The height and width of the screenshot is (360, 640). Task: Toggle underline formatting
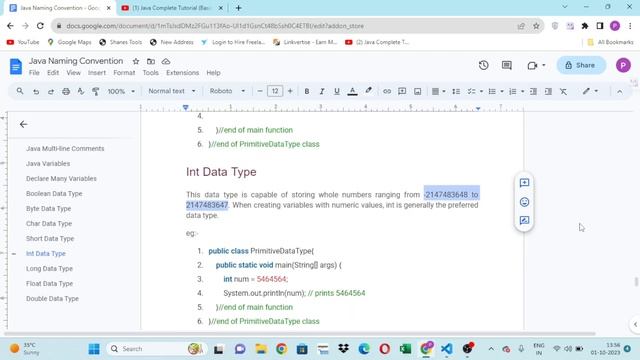(x=337, y=91)
